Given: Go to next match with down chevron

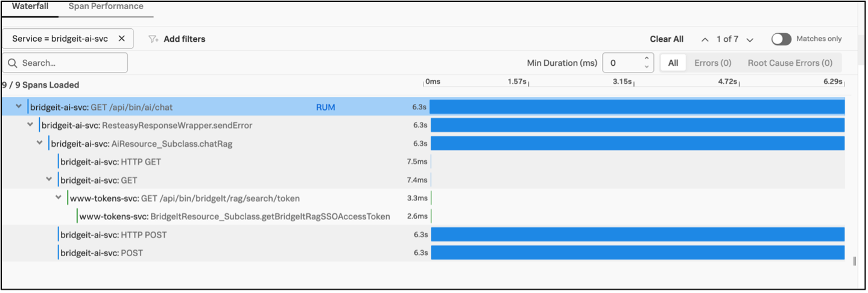Looking at the screenshot, I should coord(750,39).
